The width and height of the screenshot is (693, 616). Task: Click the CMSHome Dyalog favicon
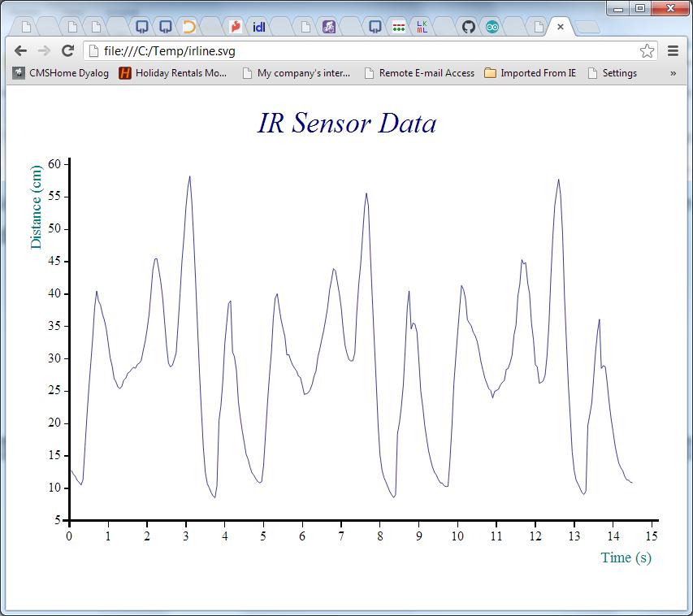19,72
